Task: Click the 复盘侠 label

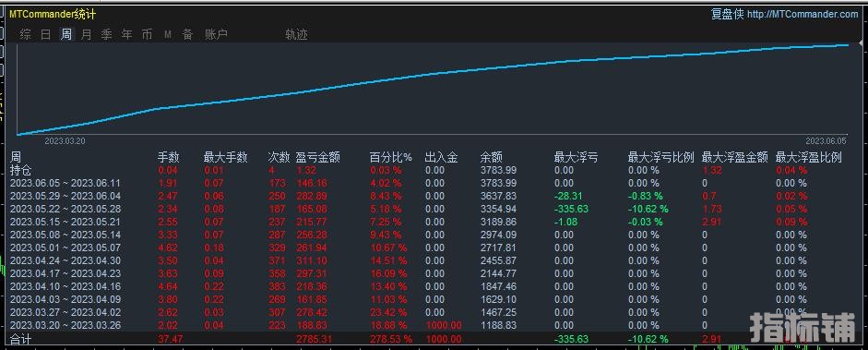Action: pyautogui.click(x=728, y=15)
